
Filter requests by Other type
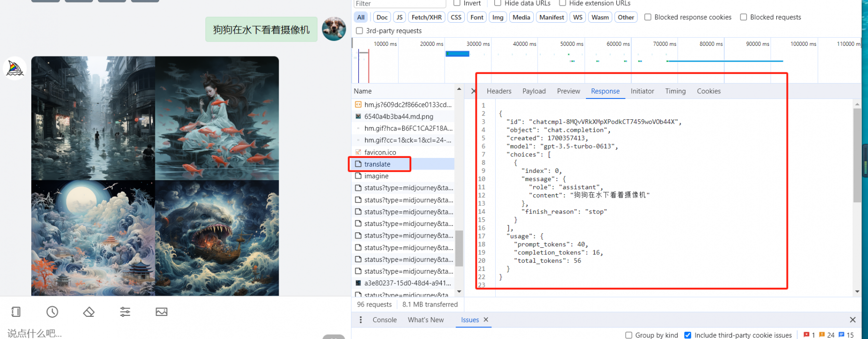coord(626,17)
